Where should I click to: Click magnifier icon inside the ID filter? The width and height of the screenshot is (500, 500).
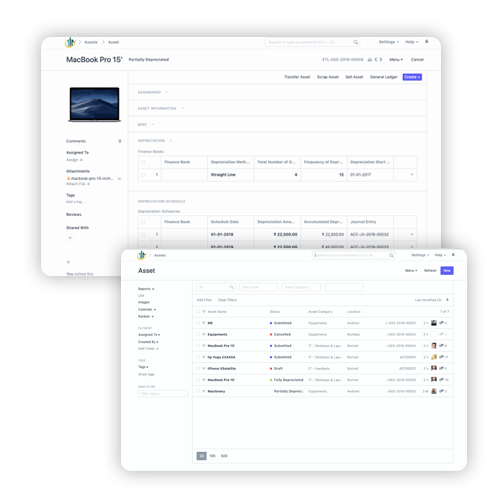point(231,287)
